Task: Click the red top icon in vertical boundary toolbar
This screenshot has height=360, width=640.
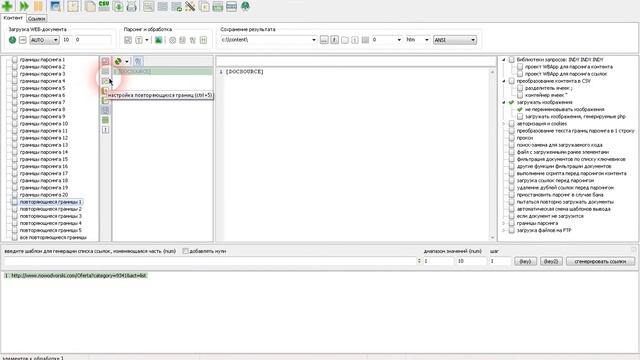Action: point(105,61)
